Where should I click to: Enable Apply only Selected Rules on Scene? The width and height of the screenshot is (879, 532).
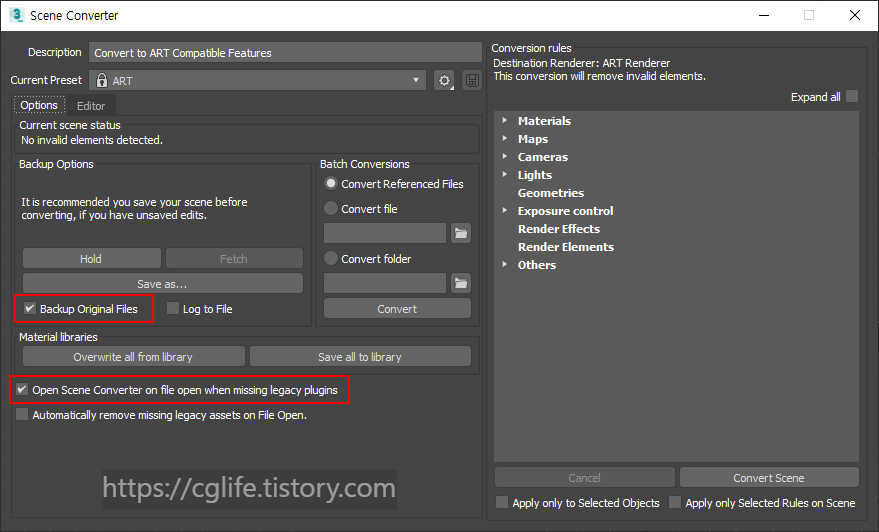[x=675, y=502]
